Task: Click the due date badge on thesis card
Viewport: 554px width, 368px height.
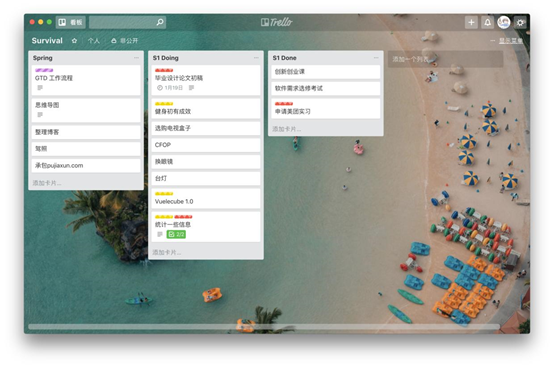Action: [170, 88]
